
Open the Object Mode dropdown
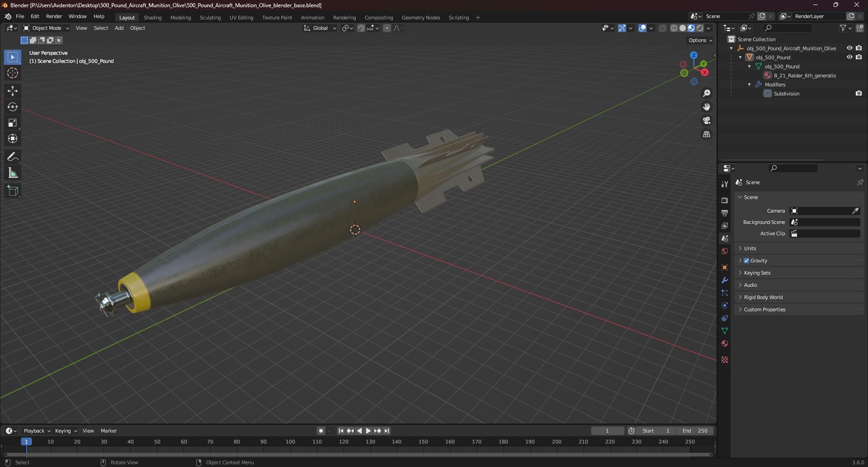pyautogui.click(x=46, y=28)
